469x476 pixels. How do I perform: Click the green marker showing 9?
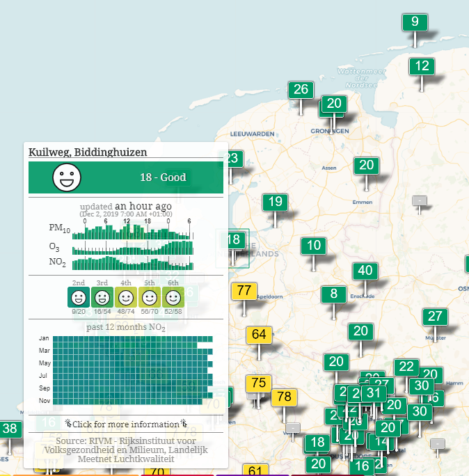(415, 22)
